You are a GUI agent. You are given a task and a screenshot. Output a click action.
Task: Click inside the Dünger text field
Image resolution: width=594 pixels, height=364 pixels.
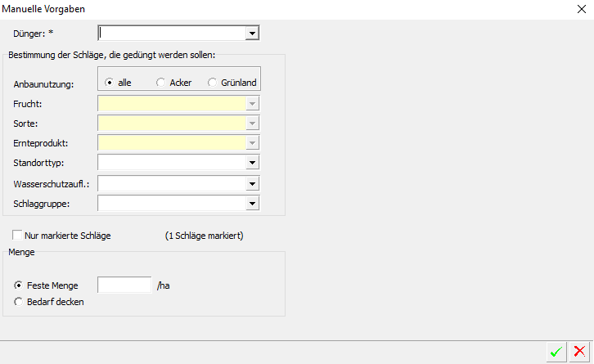click(x=172, y=34)
